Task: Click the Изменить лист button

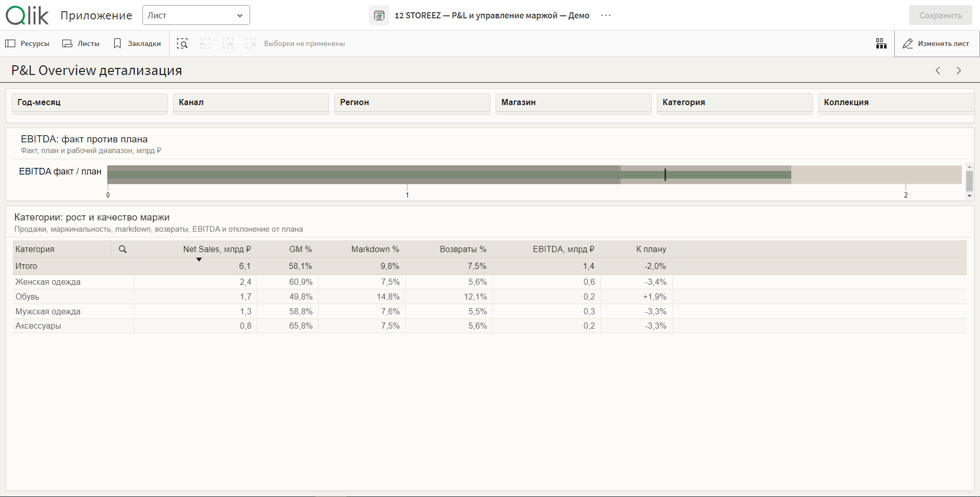Action: pyautogui.click(x=936, y=43)
